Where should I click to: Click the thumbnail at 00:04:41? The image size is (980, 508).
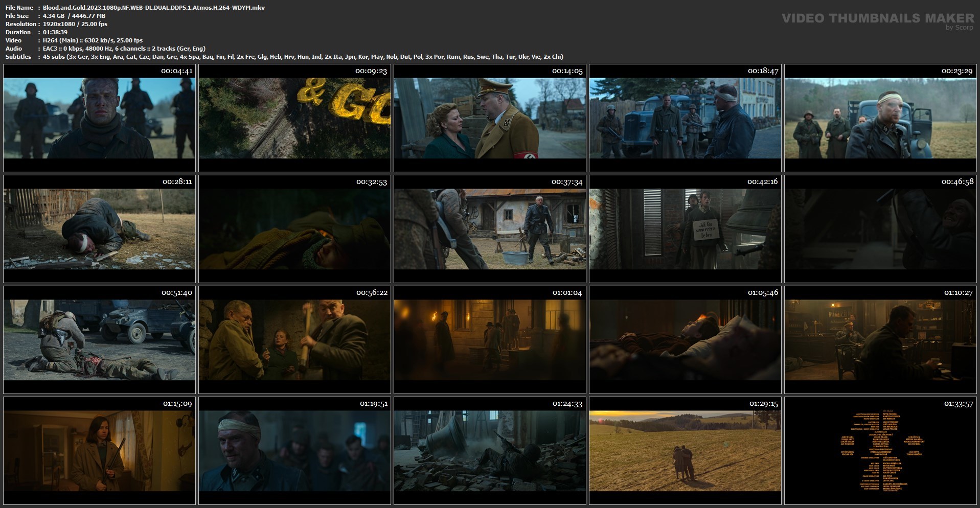99,118
